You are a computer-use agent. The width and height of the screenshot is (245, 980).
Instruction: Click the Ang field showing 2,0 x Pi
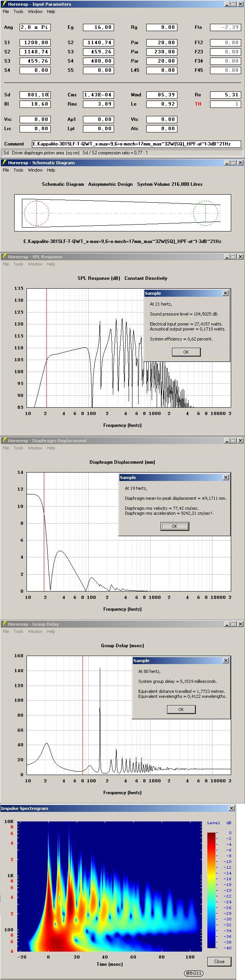(35, 27)
